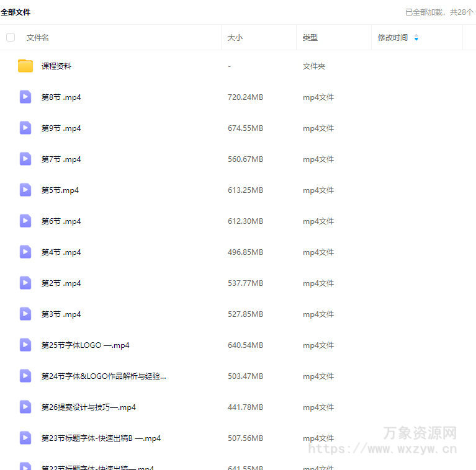Open file 第9节 .mp4

(x=61, y=128)
